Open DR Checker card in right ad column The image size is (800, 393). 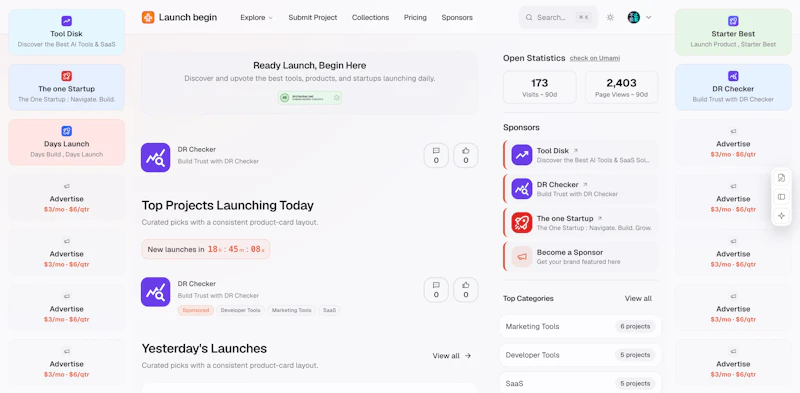[733, 87]
